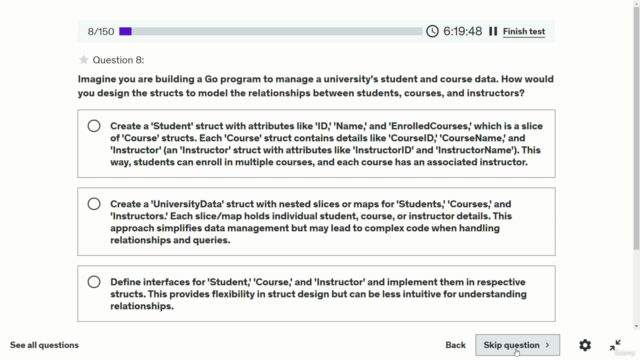Click the scrollbar down arrow
This screenshot has height=360, width=640.
[636, 326]
